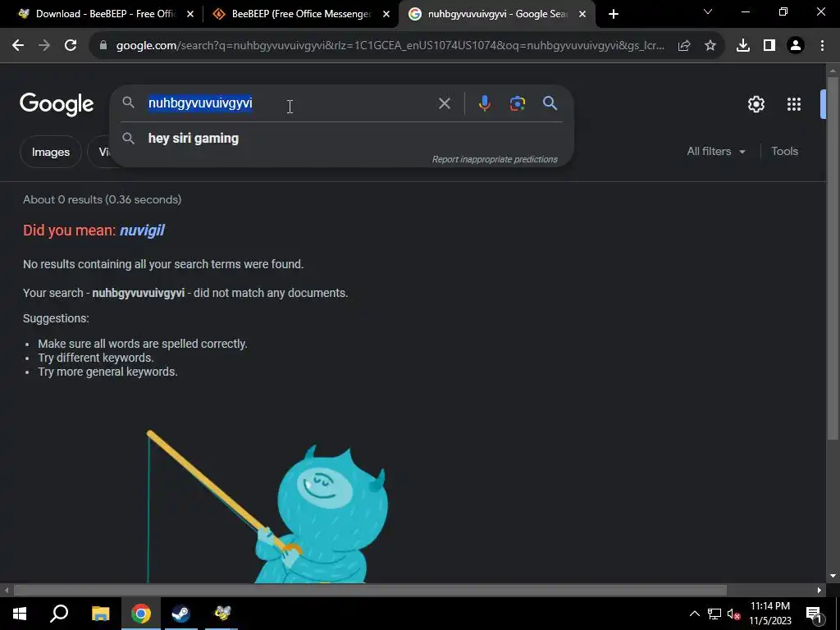Show hidden system tray icons
Screen dimensions: 840x630
click(694, 614)
